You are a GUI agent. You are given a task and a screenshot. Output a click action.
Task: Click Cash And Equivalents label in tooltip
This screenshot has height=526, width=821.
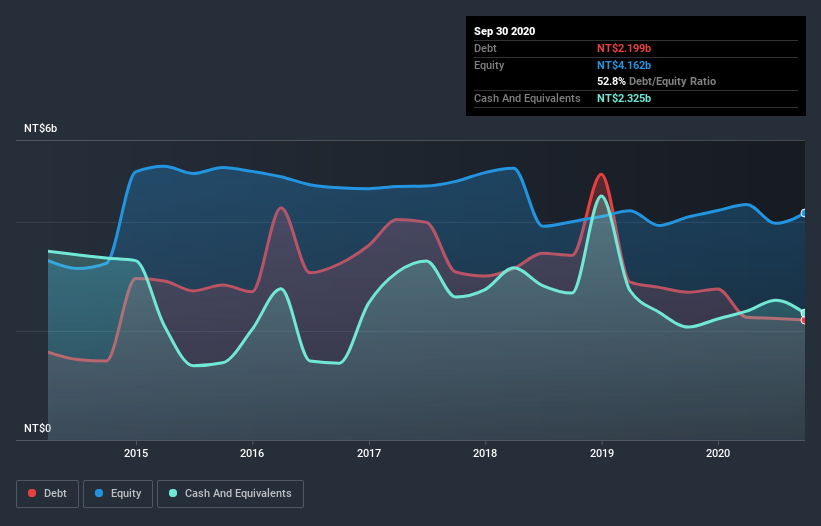(527, 98)
